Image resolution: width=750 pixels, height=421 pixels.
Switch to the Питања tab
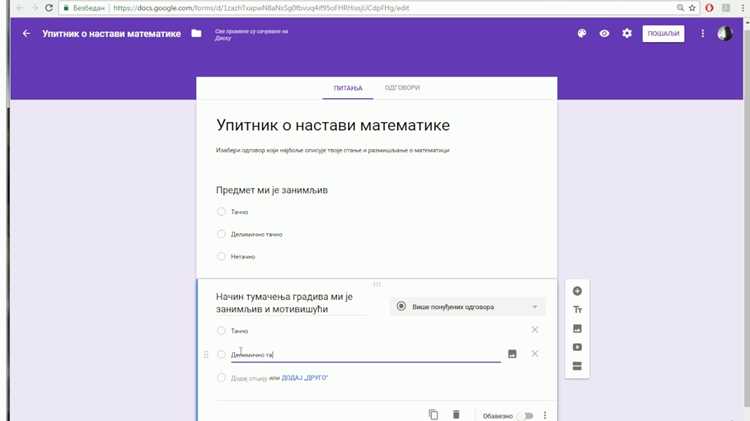pos(348,88)
